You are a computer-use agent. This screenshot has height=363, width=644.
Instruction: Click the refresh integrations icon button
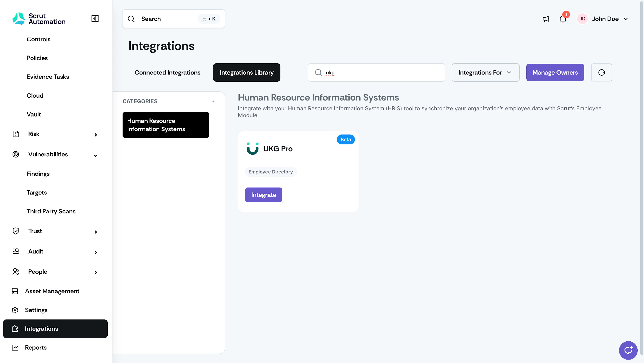pos(602,72)
